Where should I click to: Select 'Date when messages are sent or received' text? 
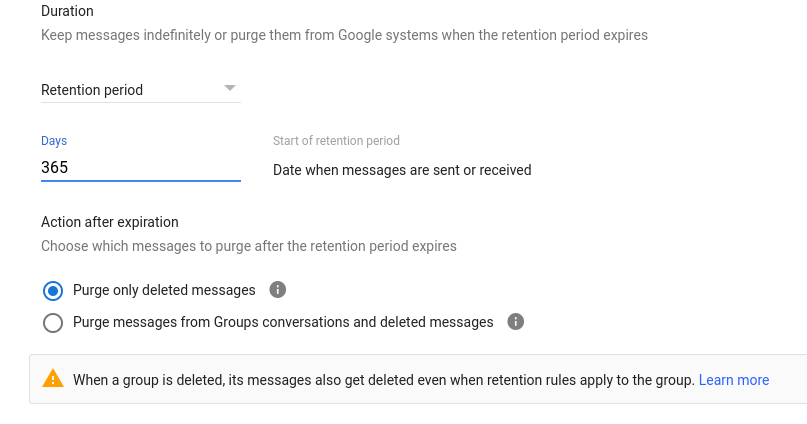[402, 170]
